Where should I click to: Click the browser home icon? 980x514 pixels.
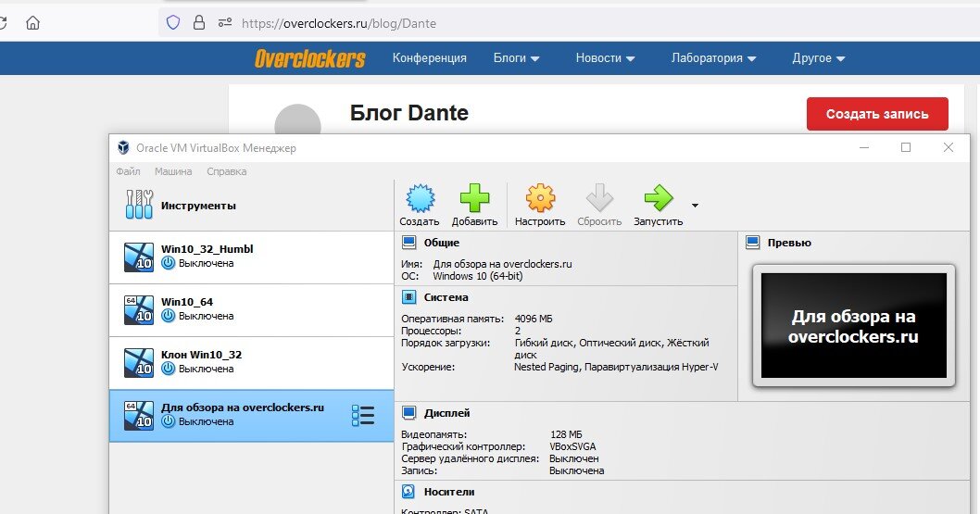32,23
